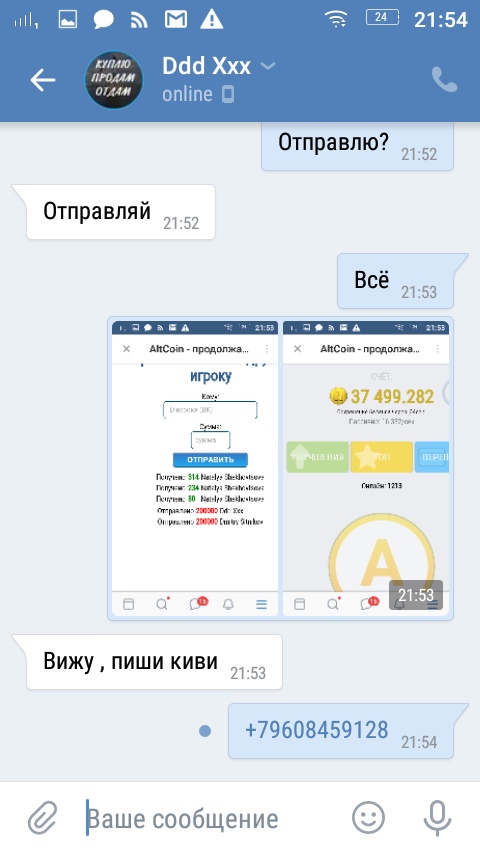Expand the dropdown chevron next to Ddd Xxx
480x854 pixels.
pyautogui.click(x=268, y=66)
